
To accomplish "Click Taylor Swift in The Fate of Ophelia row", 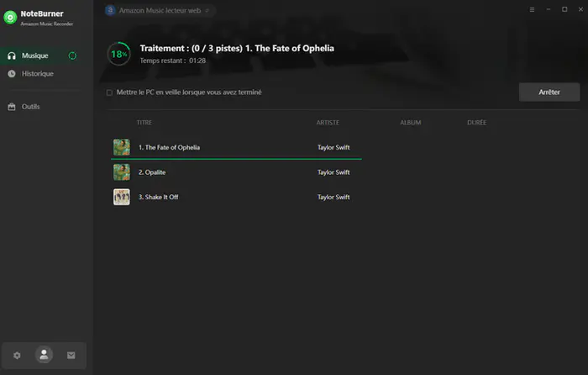I will pyautogui.click(x=333, y=147).
